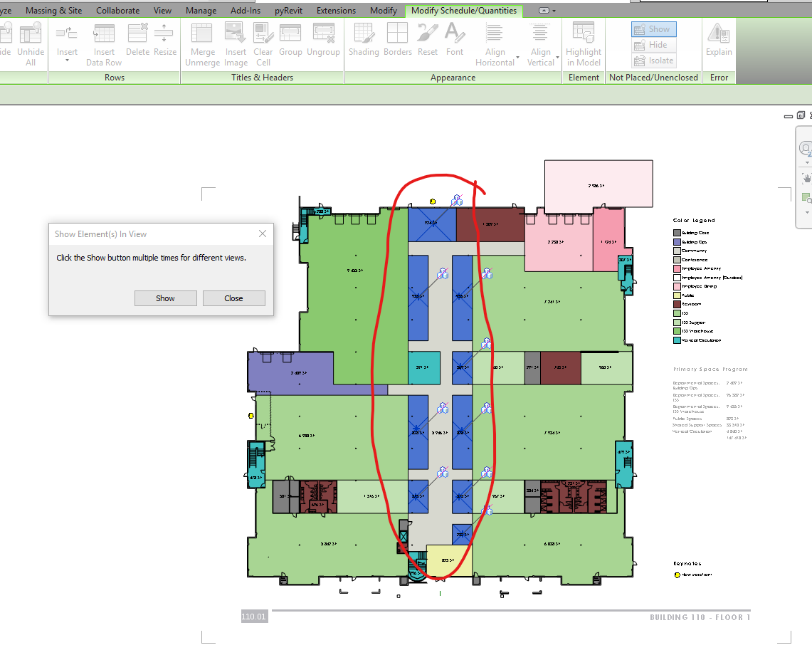Click the Primary Space Program heading
Image resolution: width=812 pixels, height=650 pixels.
(x=710, y=369)
